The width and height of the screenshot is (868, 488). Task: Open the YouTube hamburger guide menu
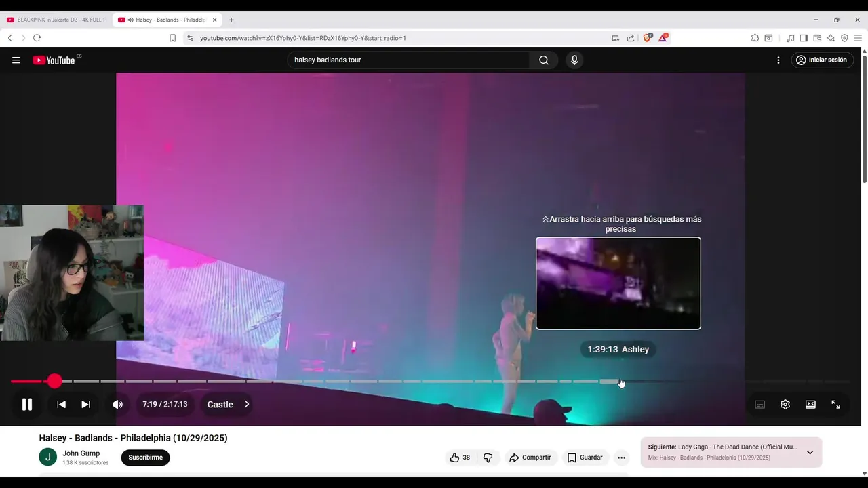pos(16,60)
